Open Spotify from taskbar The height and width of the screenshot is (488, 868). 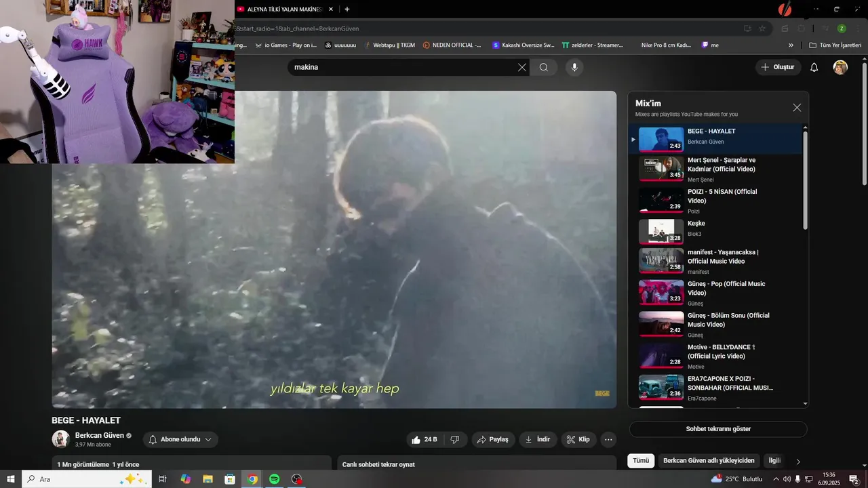click(x=275, y=479)
